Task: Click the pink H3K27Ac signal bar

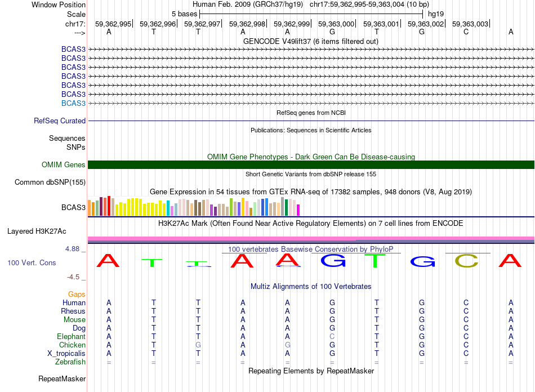Action: [x=311, y=238]
